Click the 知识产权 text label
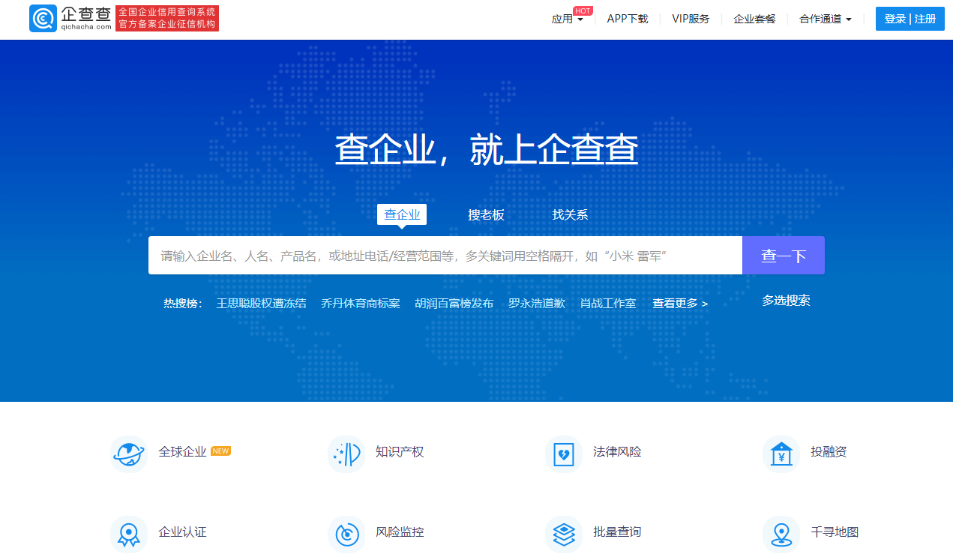This screenshot has width=953, height=560. (x=400, y=452)
